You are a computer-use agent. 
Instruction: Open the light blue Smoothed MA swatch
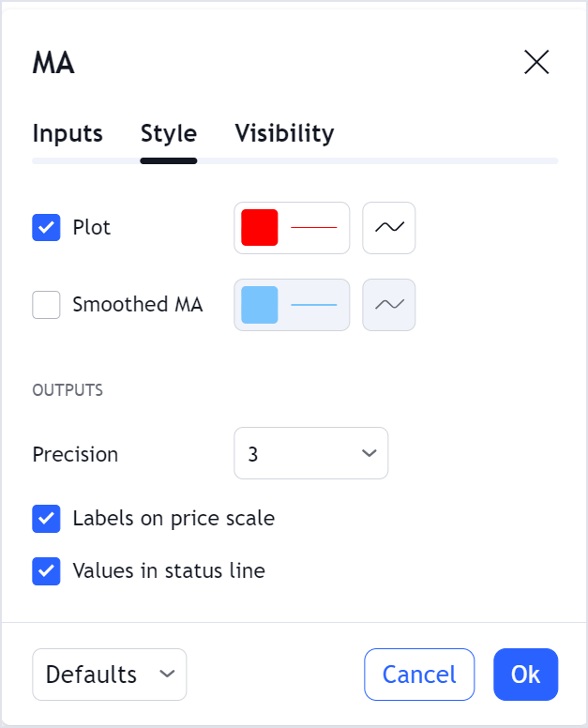click(x=260, y=305)
